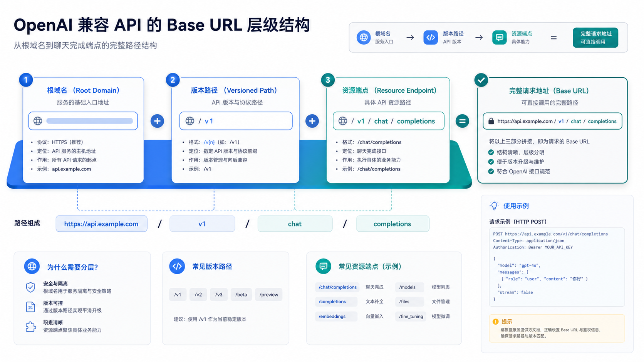
Task: Click the /files endpoint chip
Action: tap(409, 302)
